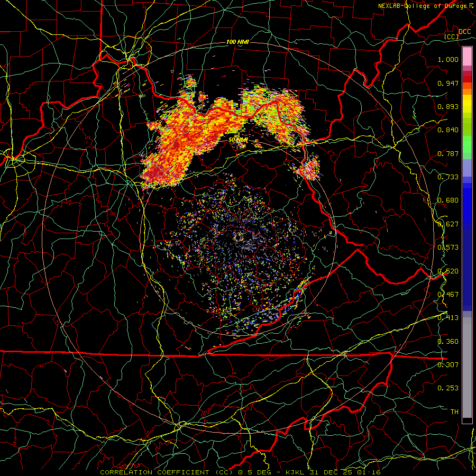The image size is (476, 476).
Task: Click the 01:16 timestamp
Action: click(368, 472)
